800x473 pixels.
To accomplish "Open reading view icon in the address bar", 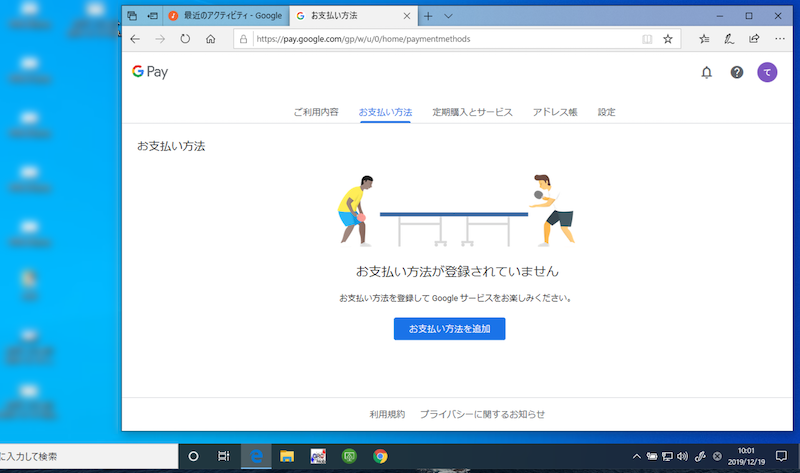I will 647,40.
